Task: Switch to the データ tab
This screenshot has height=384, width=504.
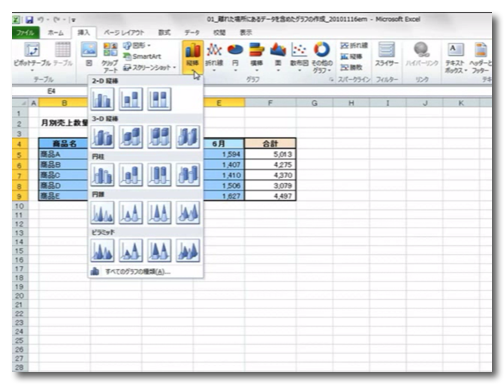Action: click(x=192, y=33)
